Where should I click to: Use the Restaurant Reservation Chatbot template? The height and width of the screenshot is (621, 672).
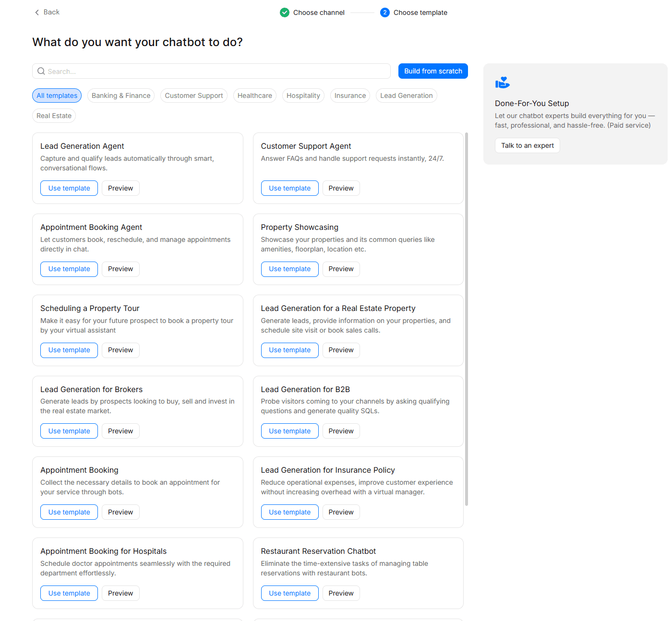[289, 593]
